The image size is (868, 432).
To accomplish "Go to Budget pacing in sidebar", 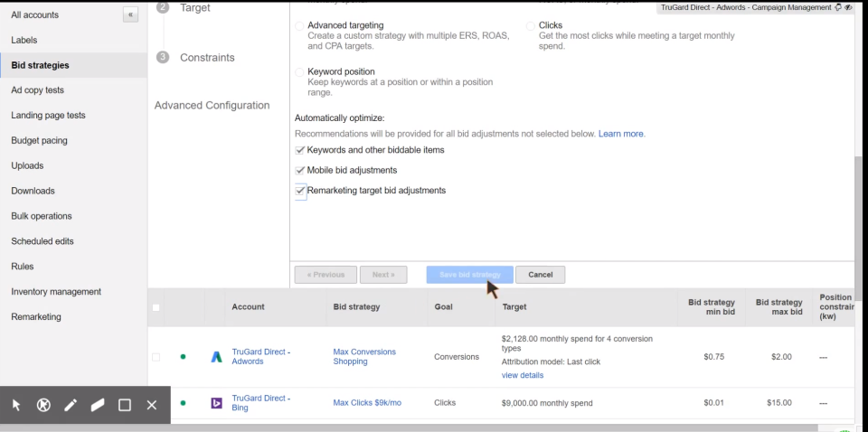I will pyautogui.click(x=39, y=141).
